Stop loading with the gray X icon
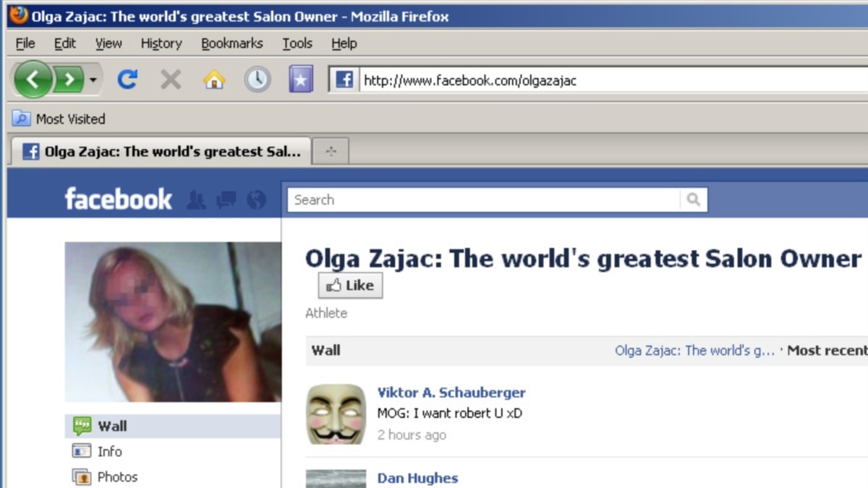This screenshot has height=488, width=868. 171,80
